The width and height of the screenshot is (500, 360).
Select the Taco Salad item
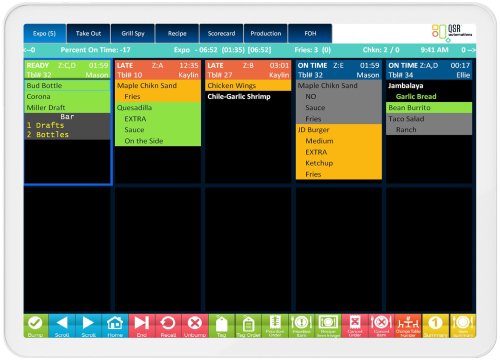click(x=429, y=119)
